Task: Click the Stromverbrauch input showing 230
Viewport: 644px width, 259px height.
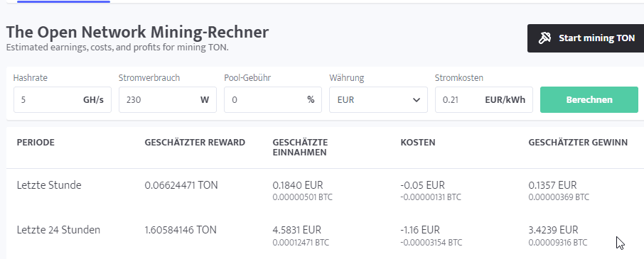Action: 168,99
